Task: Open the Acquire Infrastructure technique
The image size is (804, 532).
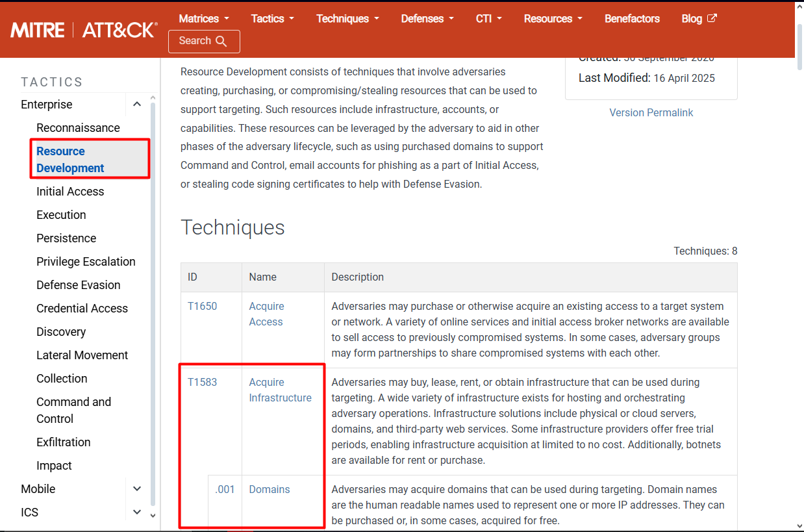Action: [x=281, y=390]
